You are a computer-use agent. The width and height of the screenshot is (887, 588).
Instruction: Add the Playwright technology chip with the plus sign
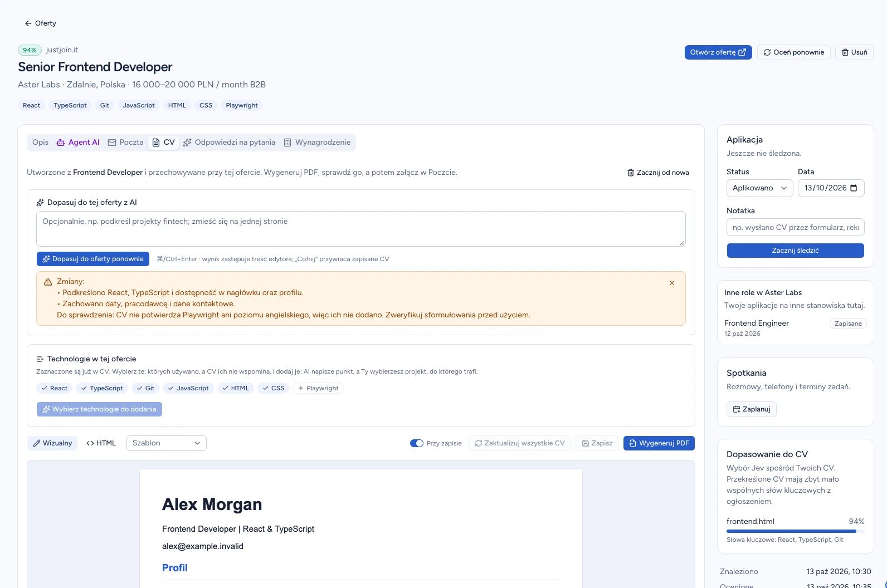[318, 388]
